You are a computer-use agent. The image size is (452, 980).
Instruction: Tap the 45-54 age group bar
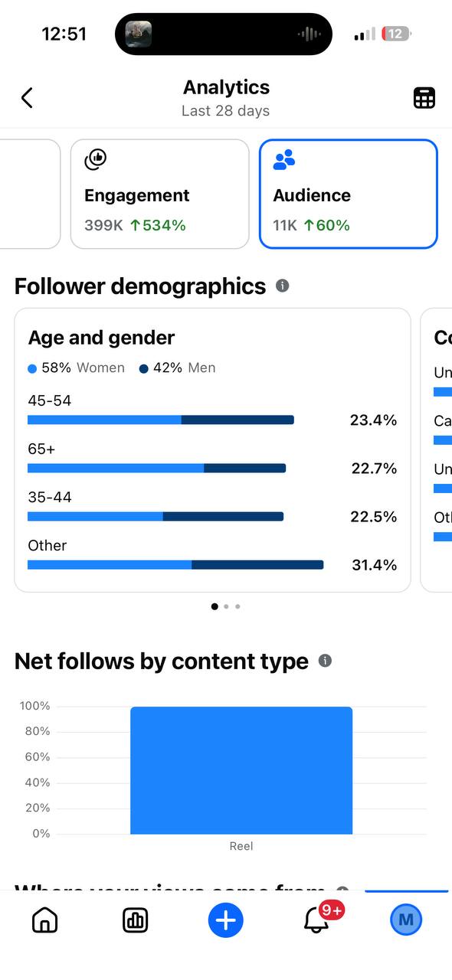pyautogui.click(x=161, y=420)
